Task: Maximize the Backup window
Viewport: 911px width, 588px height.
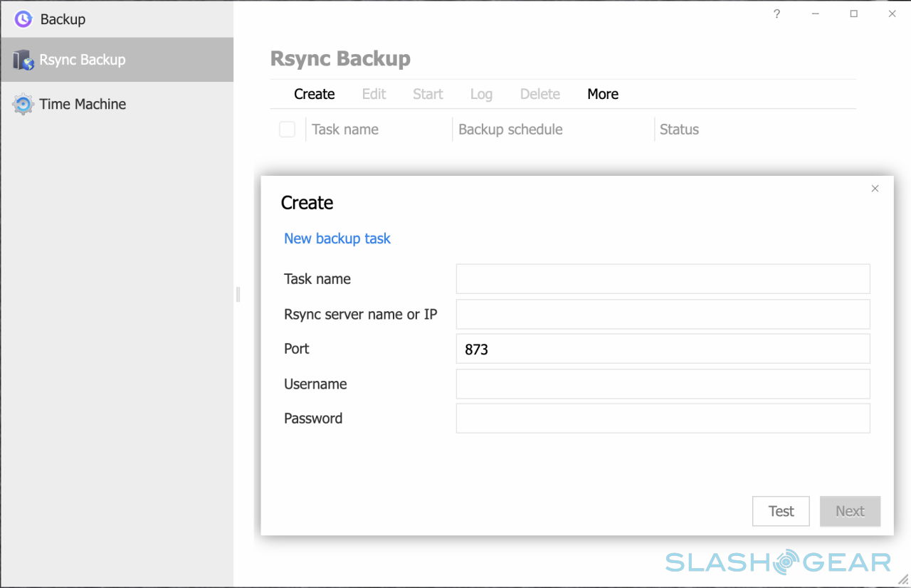Action: (x=853, y=14)
